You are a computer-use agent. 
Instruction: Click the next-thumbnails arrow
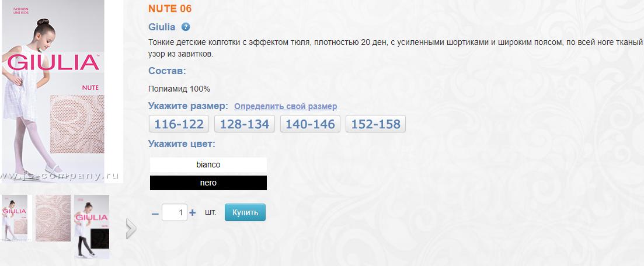coord(131,229)
